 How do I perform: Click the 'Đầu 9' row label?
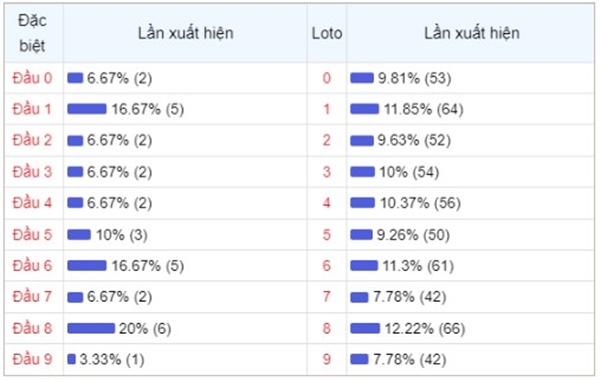[32, 359]
